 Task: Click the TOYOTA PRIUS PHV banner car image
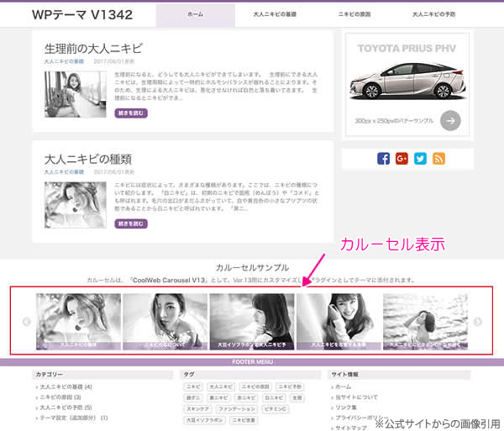tap(407, 81)
